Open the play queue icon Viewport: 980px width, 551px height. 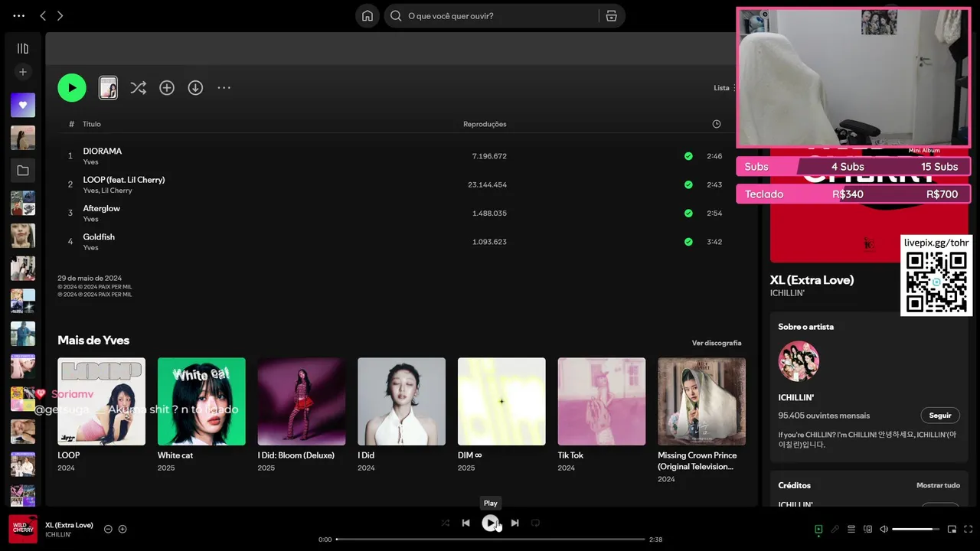tap(851, 529)
